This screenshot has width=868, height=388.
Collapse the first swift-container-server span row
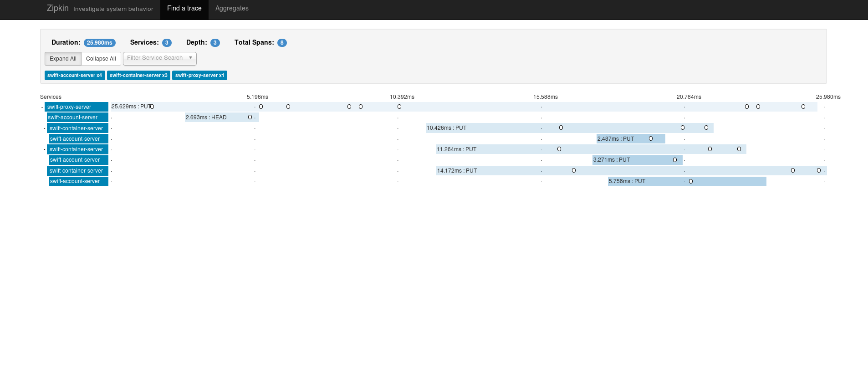[45, 128]
